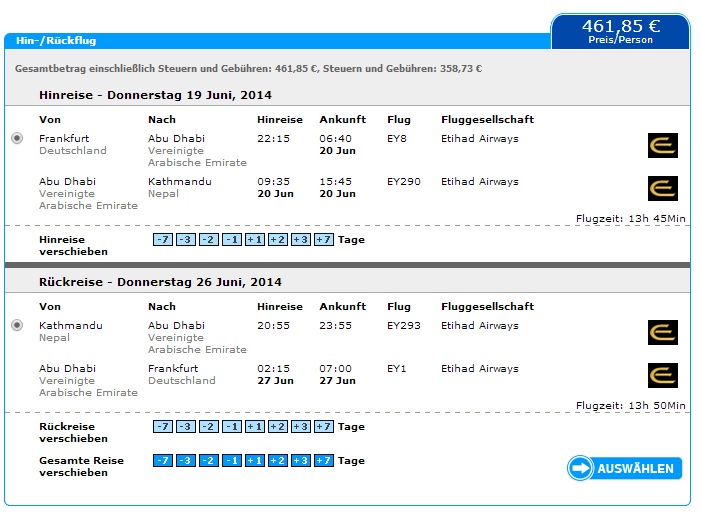701x512 pixels.
Task: Shift Gesamte Reise by -7 days
Action: click(163, 461)
